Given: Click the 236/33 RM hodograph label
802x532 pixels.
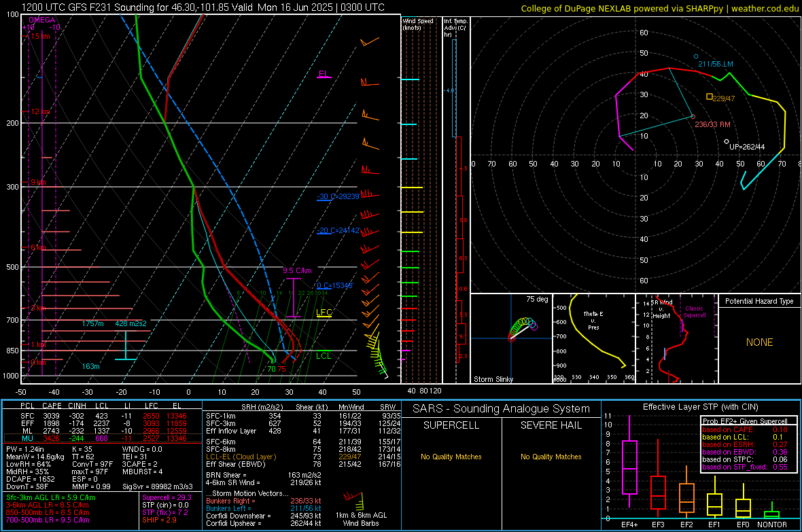Looking at the screenshot, I should tap(712, 124).
